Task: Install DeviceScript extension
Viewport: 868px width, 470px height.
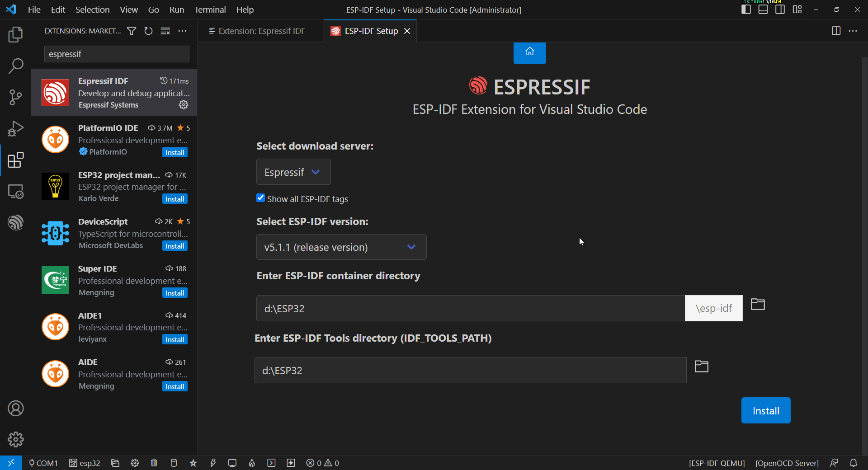Action: (x=175, y=246)
